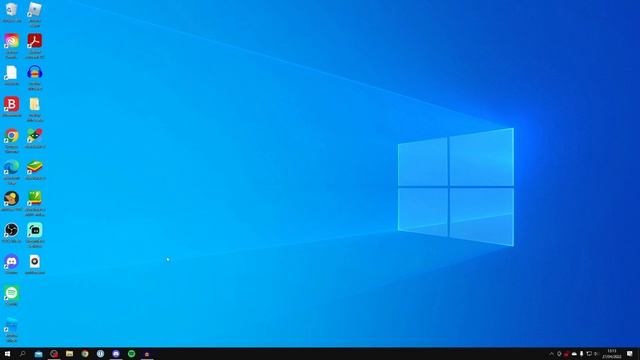Select the BlueStacks Multi-Instance Manager desktop shortcut
Image resolution: width=640 pixels, height=360 pixels.
pyautogui.click(x=35, y=199)
